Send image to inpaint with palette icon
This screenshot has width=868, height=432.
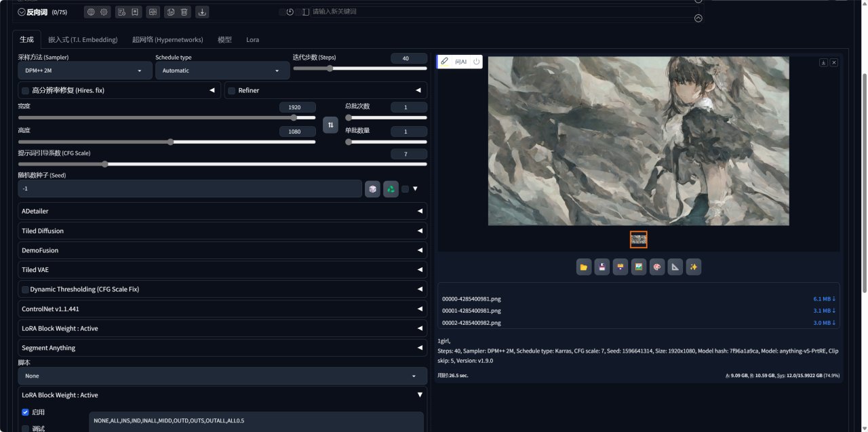657,267
